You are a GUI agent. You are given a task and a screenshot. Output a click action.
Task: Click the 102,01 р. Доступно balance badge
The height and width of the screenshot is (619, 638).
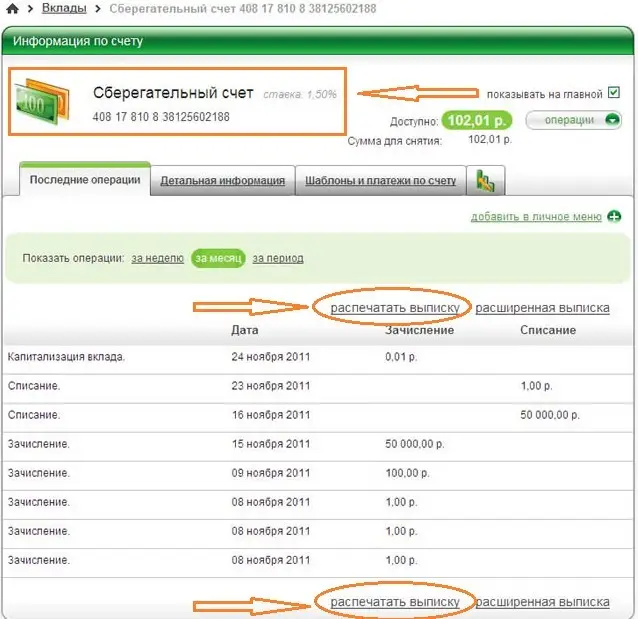coord(476,120)
